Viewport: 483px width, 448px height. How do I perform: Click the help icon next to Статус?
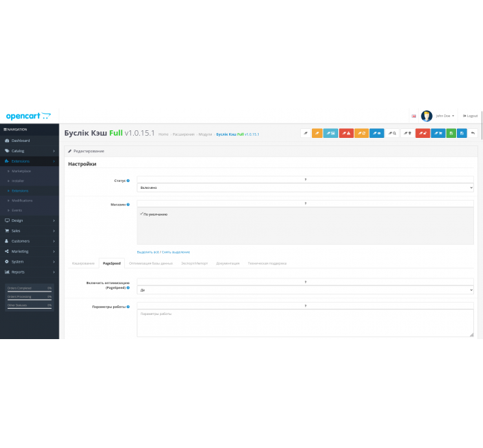tap(128, 181)
